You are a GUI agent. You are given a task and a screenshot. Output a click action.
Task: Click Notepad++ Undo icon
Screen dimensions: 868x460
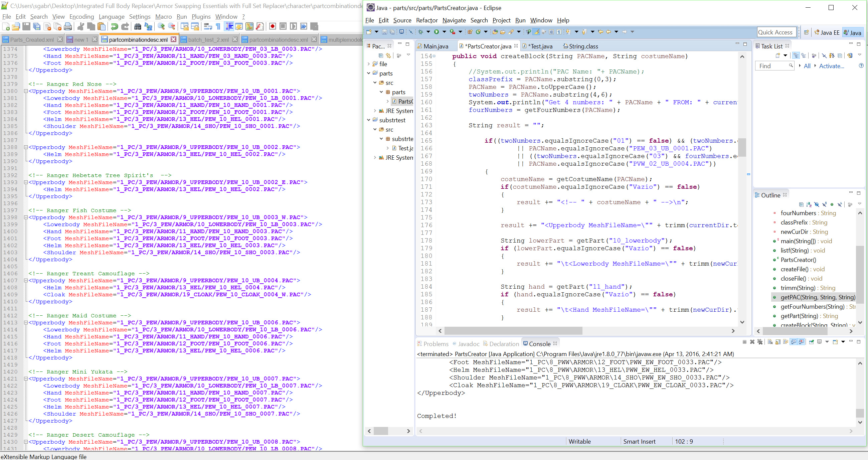click(x=115, y=26)
